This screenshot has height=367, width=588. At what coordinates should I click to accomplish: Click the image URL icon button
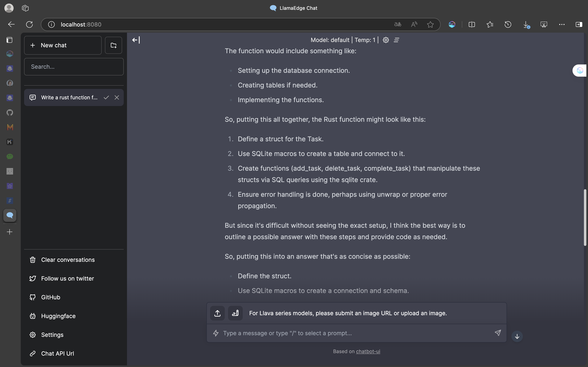pos(235,313)
